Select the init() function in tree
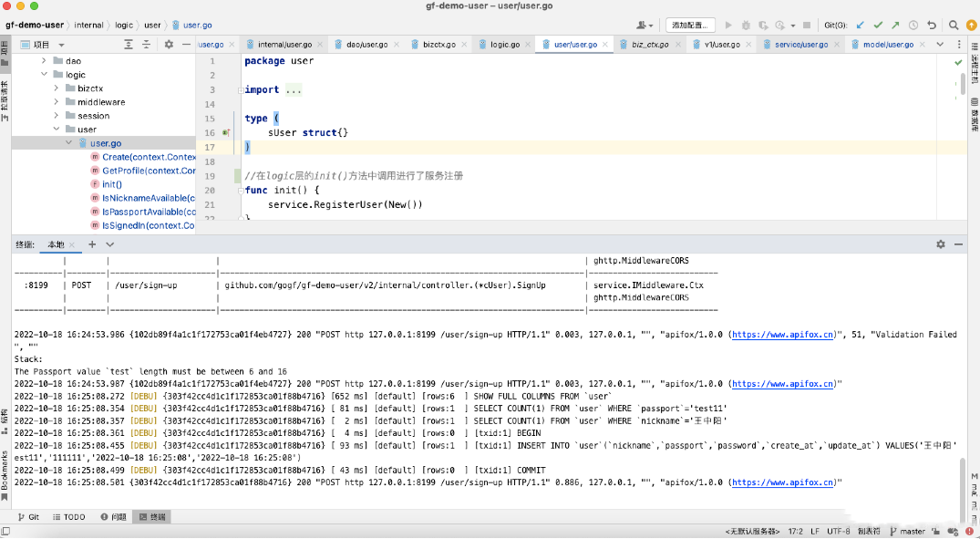The width and height of the screenshot is (980, 539). point(107,184)
